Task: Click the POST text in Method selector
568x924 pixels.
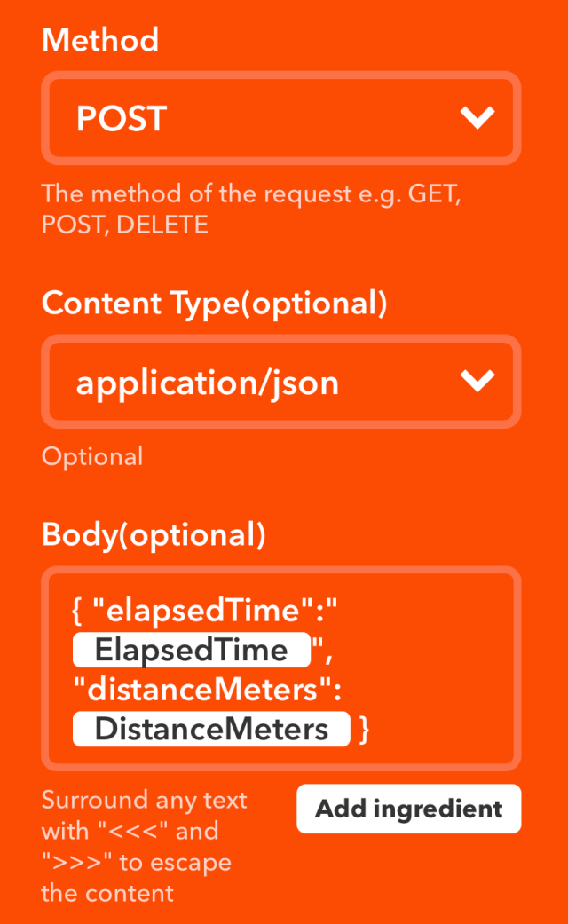Action: 122,118
